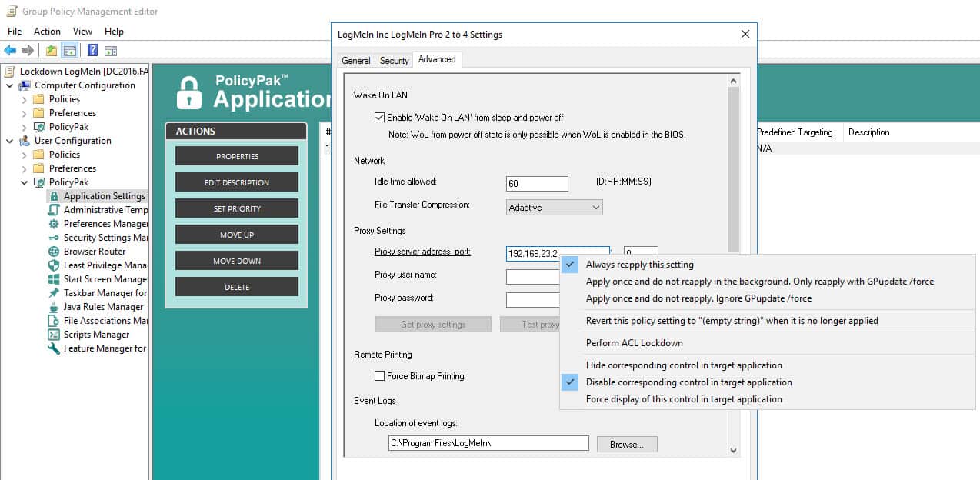
Task: Click the File Associations Manager icon
Action: pos(54,321)
